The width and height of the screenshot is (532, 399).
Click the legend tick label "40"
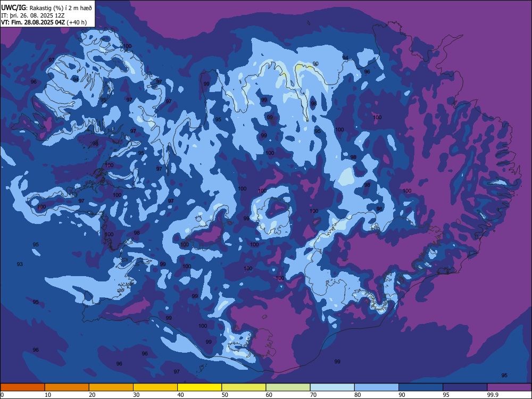(180, 395)
